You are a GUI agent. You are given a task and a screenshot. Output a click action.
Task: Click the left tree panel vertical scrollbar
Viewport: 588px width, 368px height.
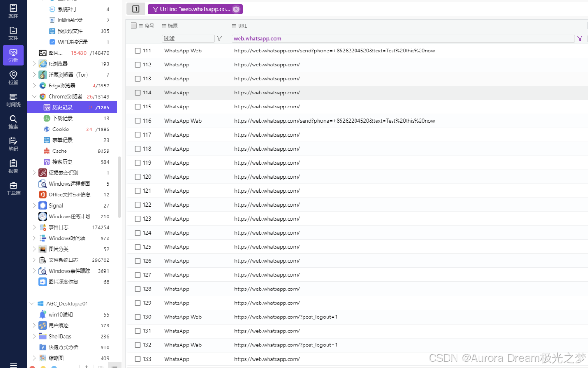click(x=119, y=187)
